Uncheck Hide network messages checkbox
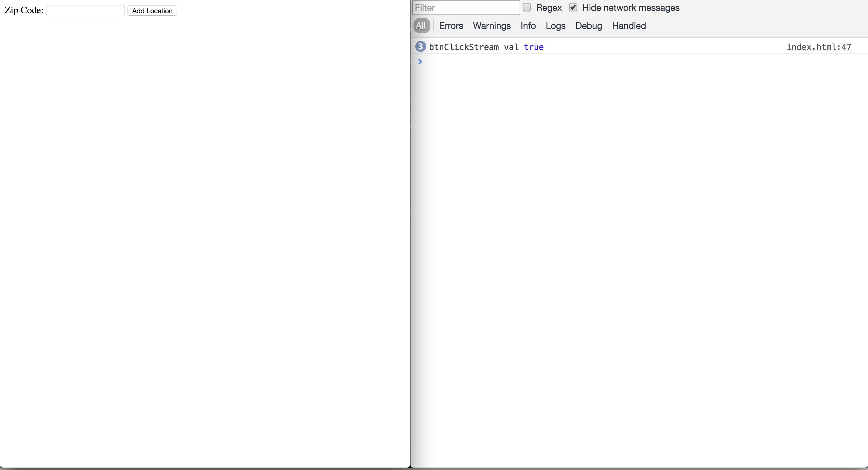The height and width of the screenshot is (470, 868). tap(573, 8)
